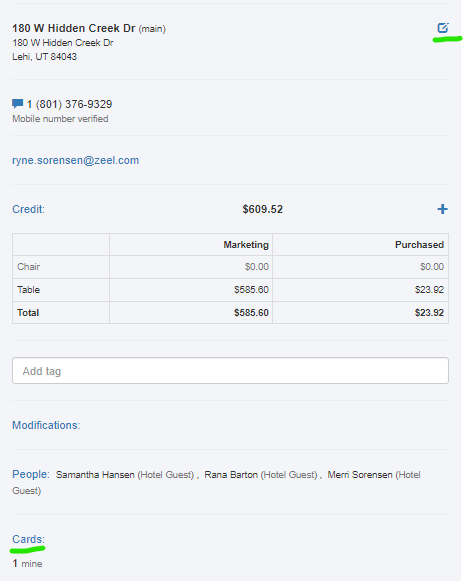
Task: Click the Marketing column header
Action: click(246, 245)
